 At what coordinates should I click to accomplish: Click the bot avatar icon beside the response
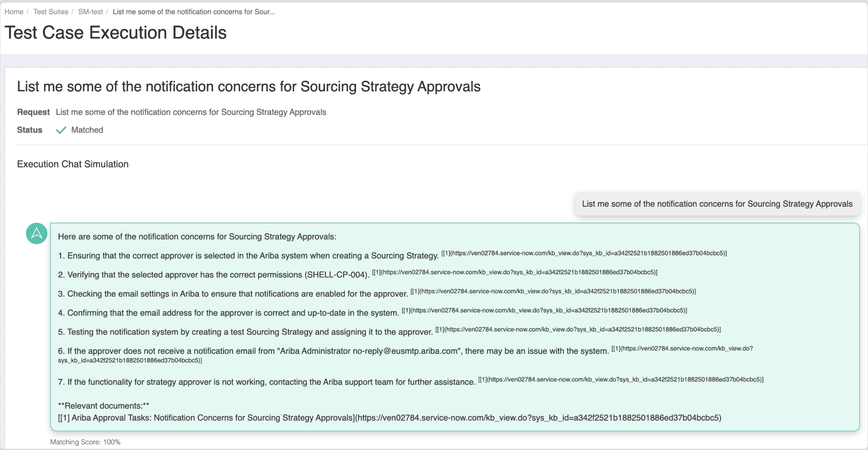tap(37, 234)
